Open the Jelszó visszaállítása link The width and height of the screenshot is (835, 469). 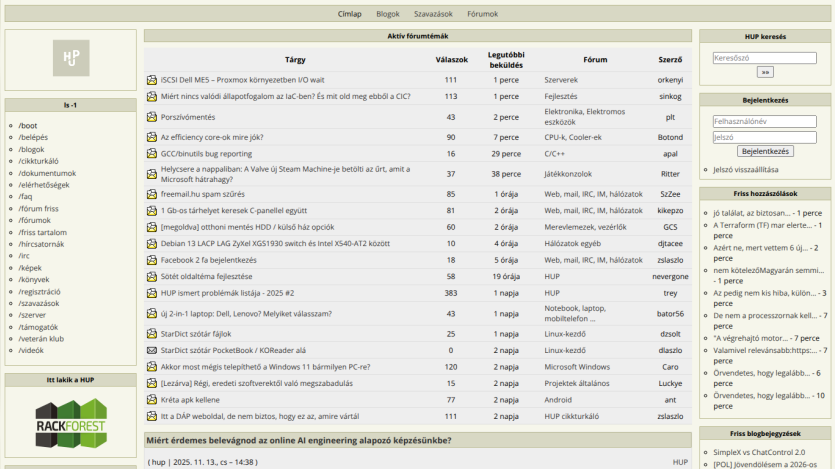pos(746,170)
